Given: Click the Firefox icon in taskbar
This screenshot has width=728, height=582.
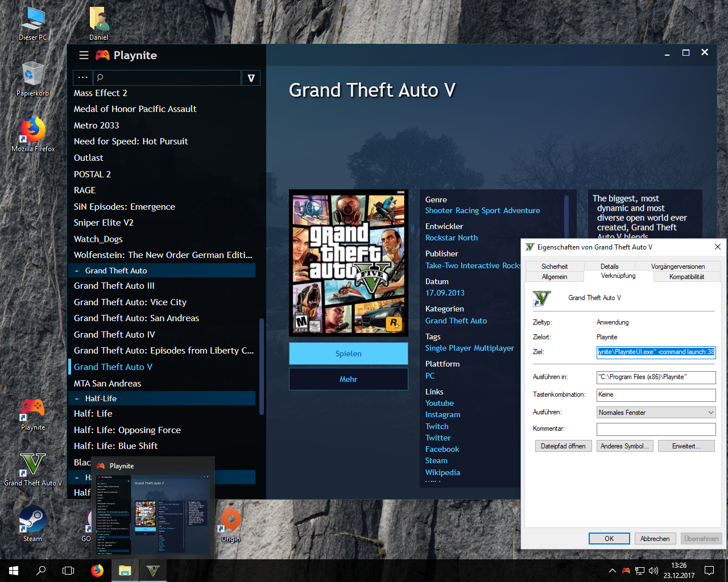Looking at the screenshot, I should 97,570.
